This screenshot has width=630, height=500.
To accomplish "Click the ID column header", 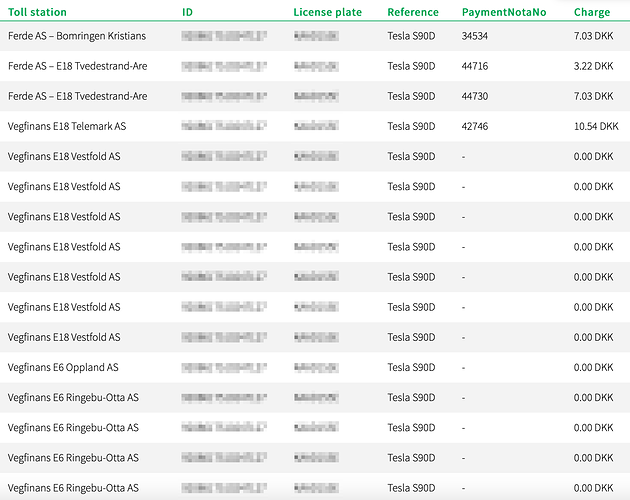I will [187, 12].
